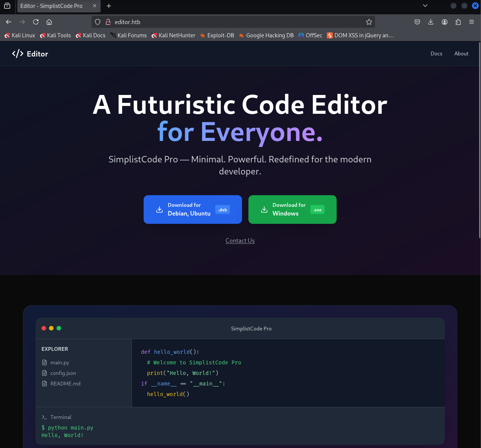This screenshot has width=481, height=448.
Task: Open the Docs navigation item
Action: (436, 54)
